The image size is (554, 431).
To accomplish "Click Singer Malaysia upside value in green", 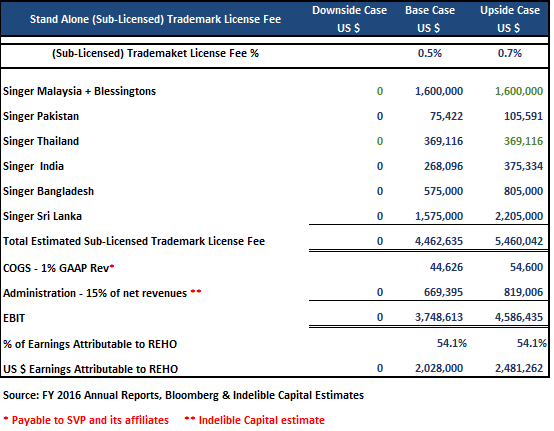I will (519, 91).
